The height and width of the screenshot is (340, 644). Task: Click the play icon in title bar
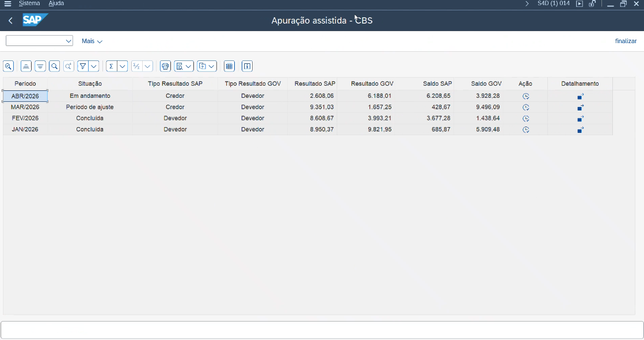coord(579,3)
